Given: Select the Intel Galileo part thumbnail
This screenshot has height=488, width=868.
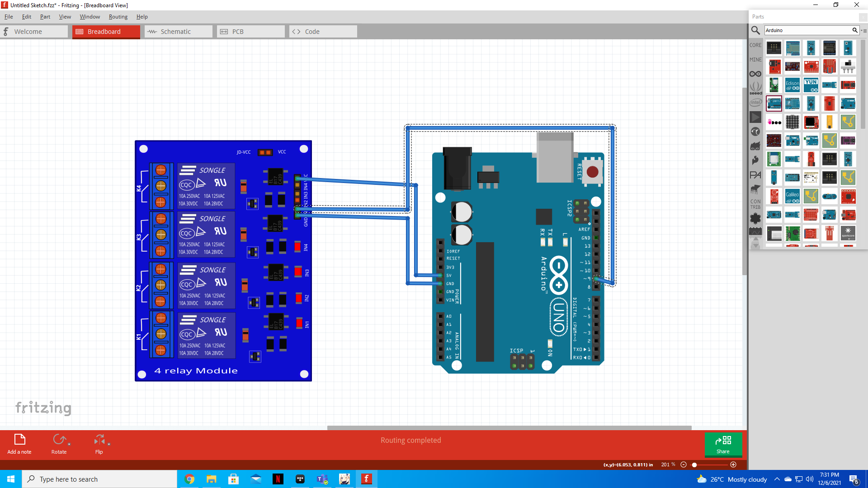Looking at the screenshot, I should coord(793,196).
